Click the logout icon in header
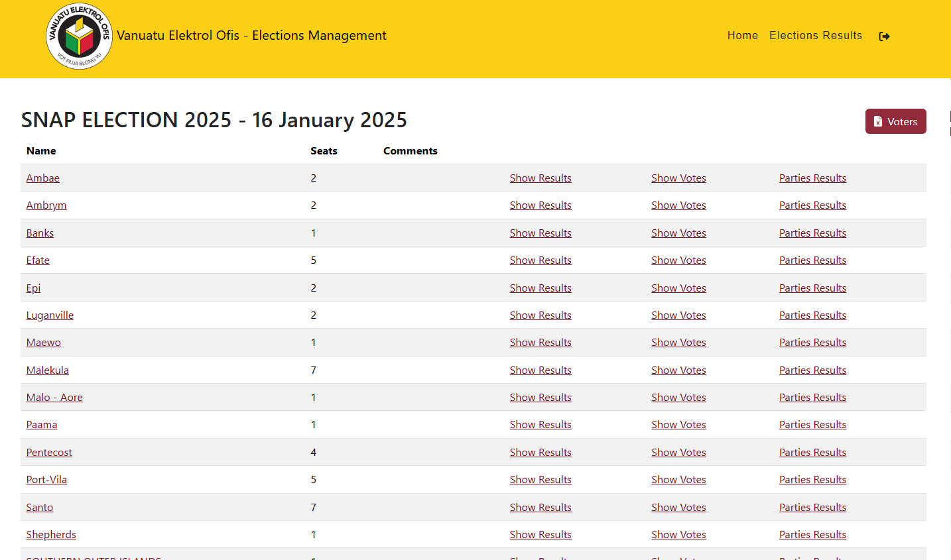 pos(884,36)
